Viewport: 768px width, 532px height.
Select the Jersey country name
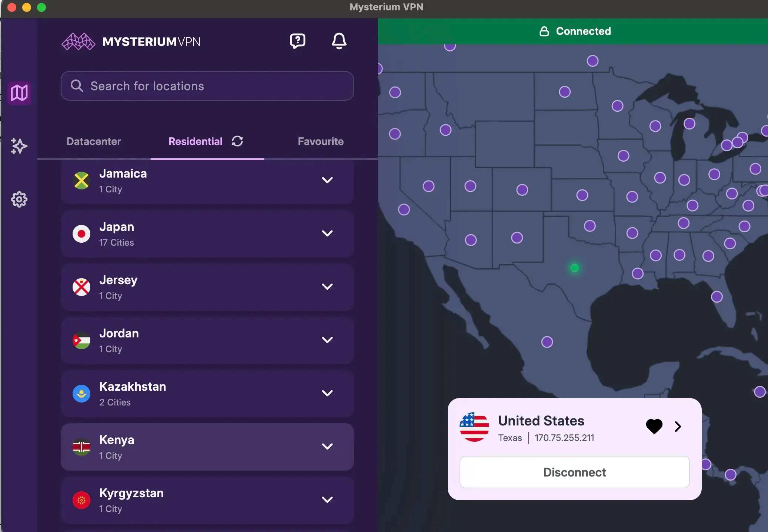pyautogui.click(x=118, y=280)
